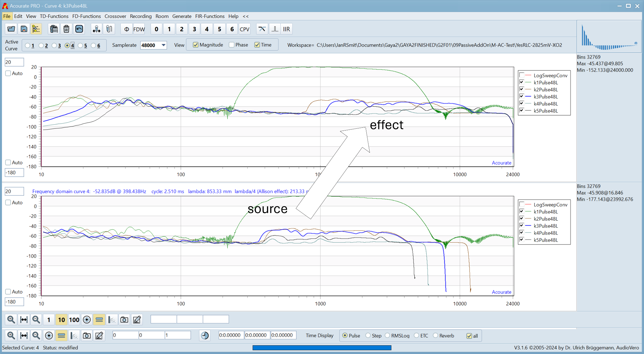Click toolbar number button 6
Screen dimensions: 644x354
coord(232,29)
